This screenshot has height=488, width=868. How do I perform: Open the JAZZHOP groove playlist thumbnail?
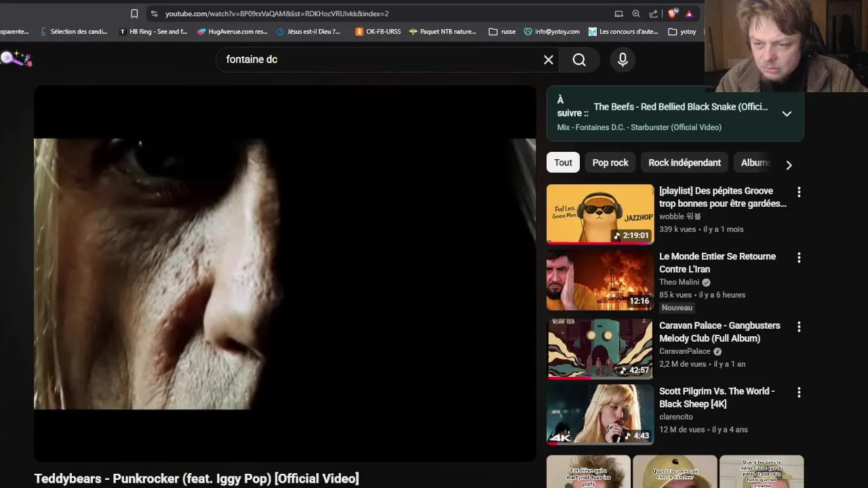coord(600,214)
